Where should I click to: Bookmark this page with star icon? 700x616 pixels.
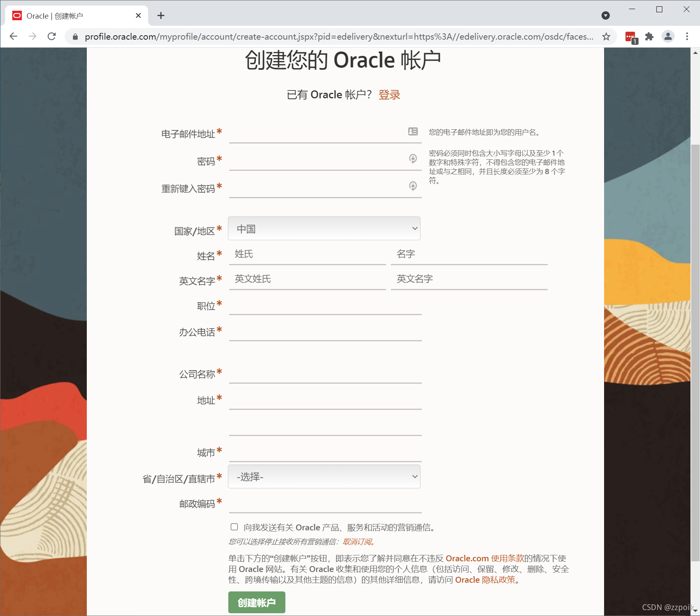606,36
